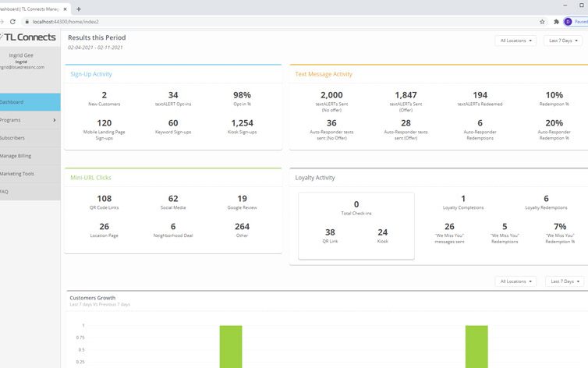Open the lower Last 7 Days dropdown above the chart
This screenshot has height=368, width=588.
click(x=565, y=281)
